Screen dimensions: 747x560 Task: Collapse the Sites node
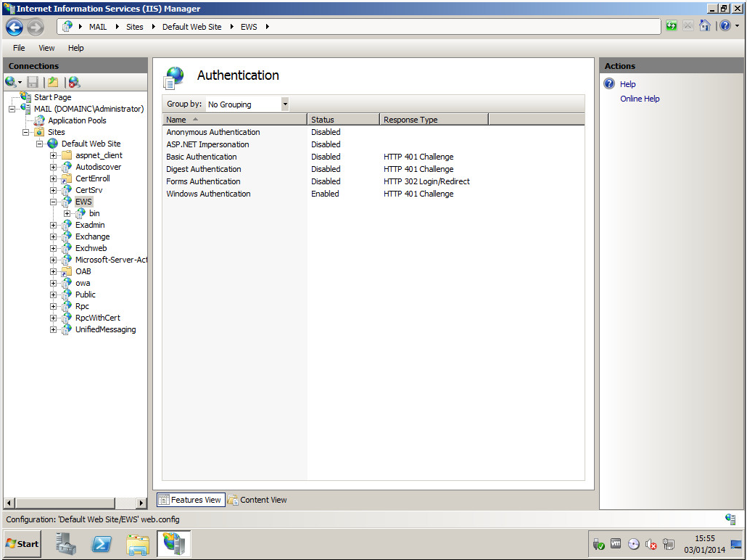25,133
